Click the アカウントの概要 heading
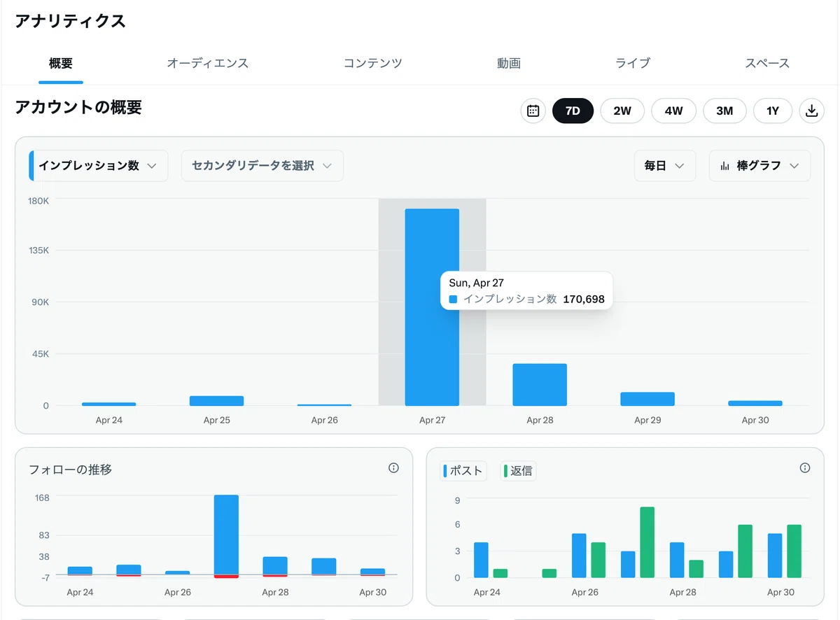Image resolution: width=840 pixels, height=620 pixels. click(78, 107)
